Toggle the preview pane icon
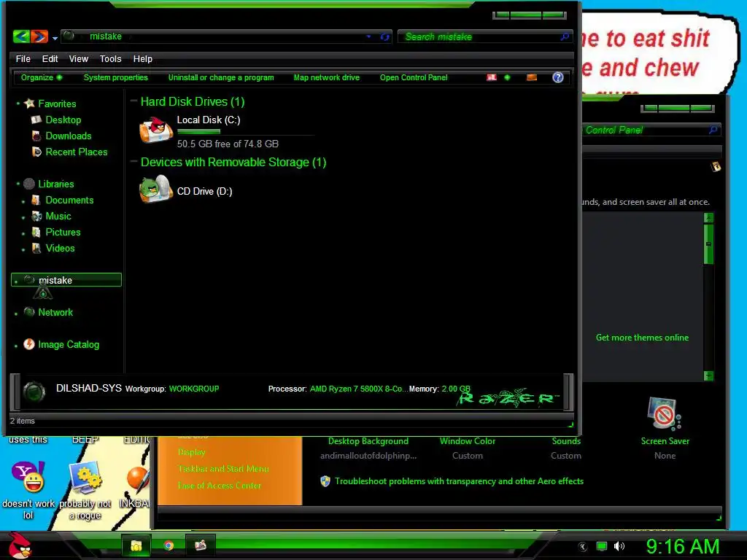The height and width of the screenshot is (560, 747). click(532, 77)
